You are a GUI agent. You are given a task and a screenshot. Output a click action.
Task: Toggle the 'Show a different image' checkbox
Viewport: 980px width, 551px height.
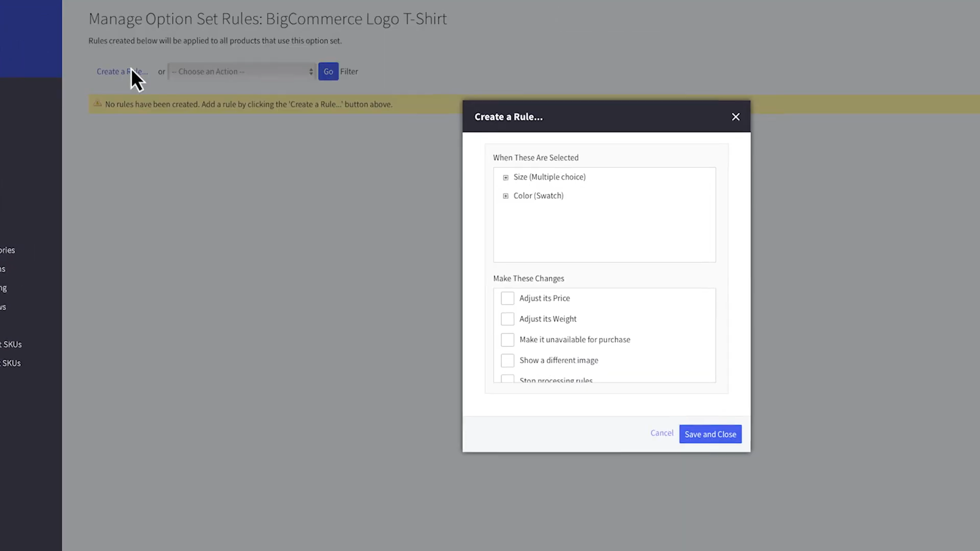point(507,360)
